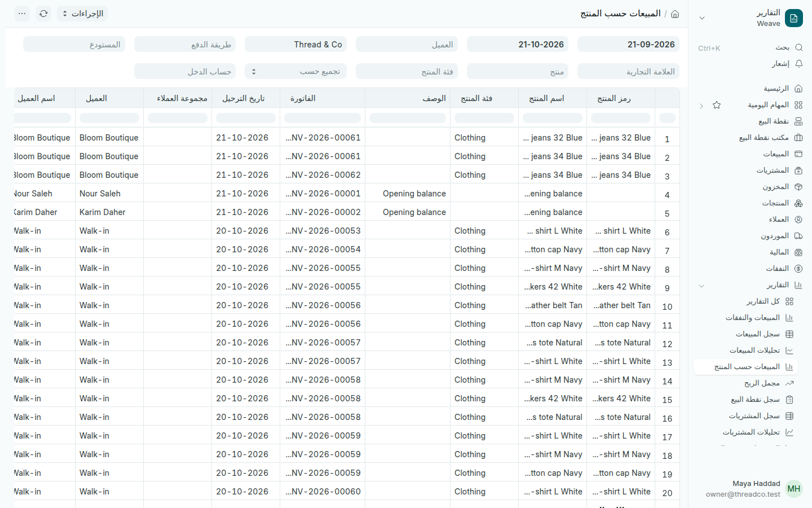Open the تجميع حسب group-by dropdown
Image resolution: width=812 pixels, height=508 pixels.
pyautogui.click(x=297, y=71)
